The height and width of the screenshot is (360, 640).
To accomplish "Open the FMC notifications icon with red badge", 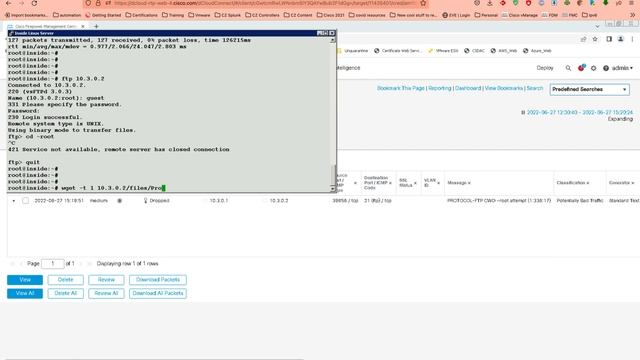I will click(581, 68).
